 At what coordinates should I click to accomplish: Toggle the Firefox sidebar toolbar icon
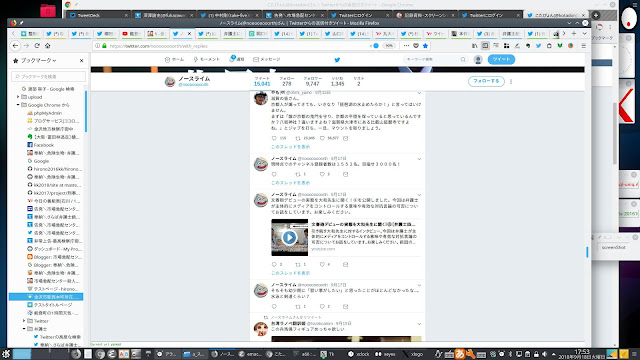[x=485, y=46]
